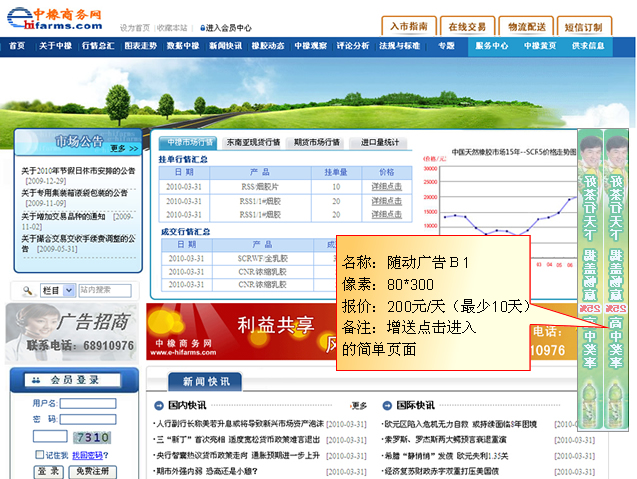
Task: Open 中橡观察 in the navigation bar
Action: pyautogui.click(x=311, y=46)
